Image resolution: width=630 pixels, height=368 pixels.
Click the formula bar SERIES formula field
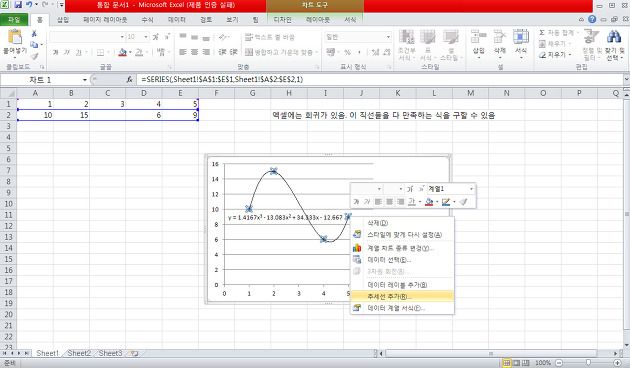[x=380, y=80]
